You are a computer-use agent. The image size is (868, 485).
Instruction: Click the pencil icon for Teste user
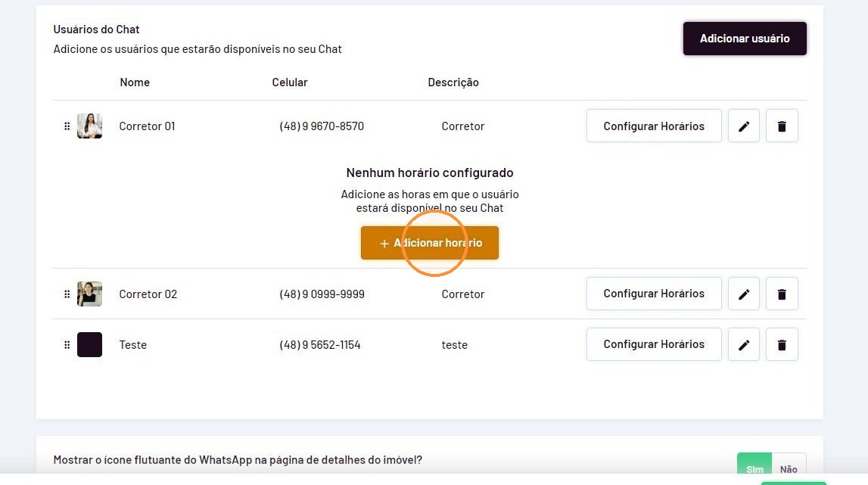[743, 345]
